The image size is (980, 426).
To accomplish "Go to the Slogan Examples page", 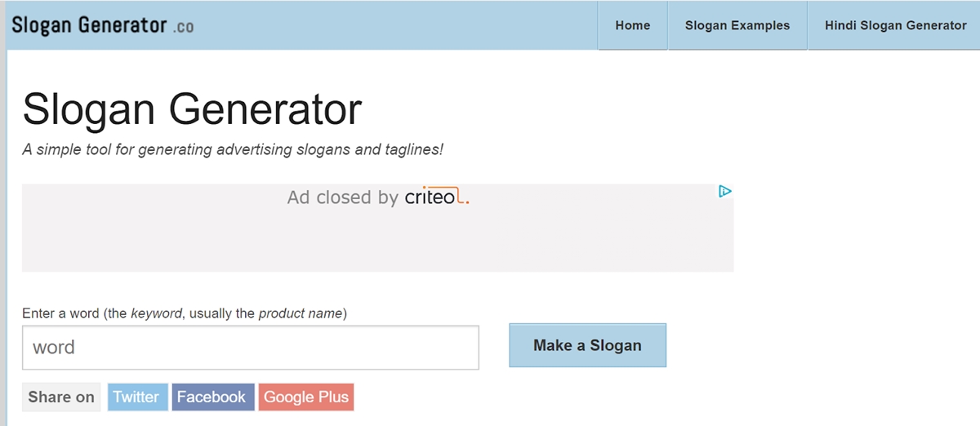I will pos(737,25).
